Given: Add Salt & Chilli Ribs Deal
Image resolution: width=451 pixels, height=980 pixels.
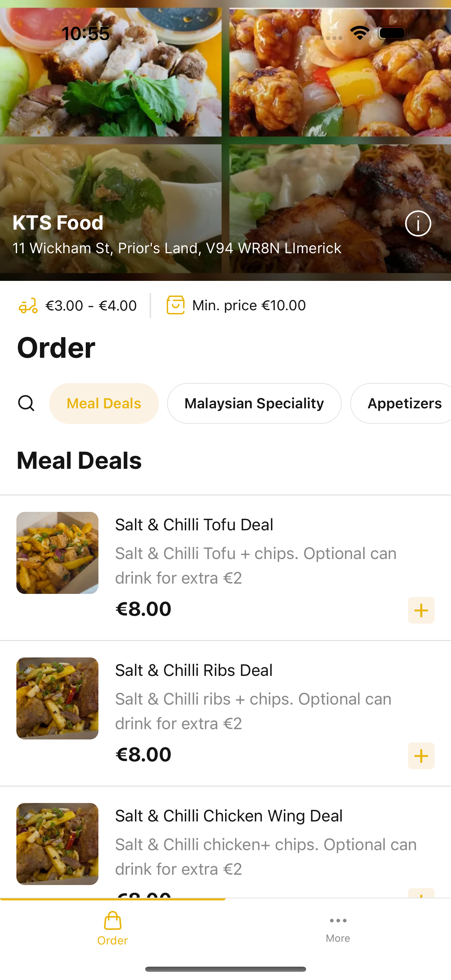Looking at the screenshot, I should (421, 756).
